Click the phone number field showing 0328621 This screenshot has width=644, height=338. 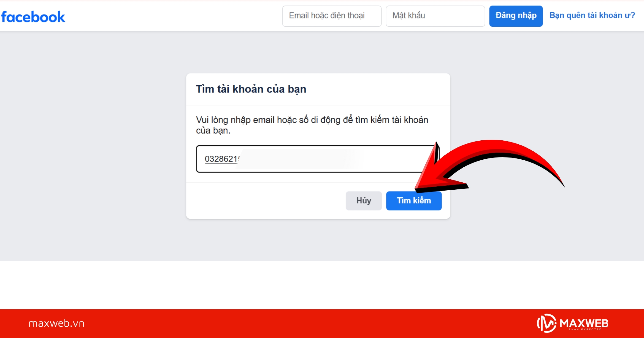pos(318,159)
